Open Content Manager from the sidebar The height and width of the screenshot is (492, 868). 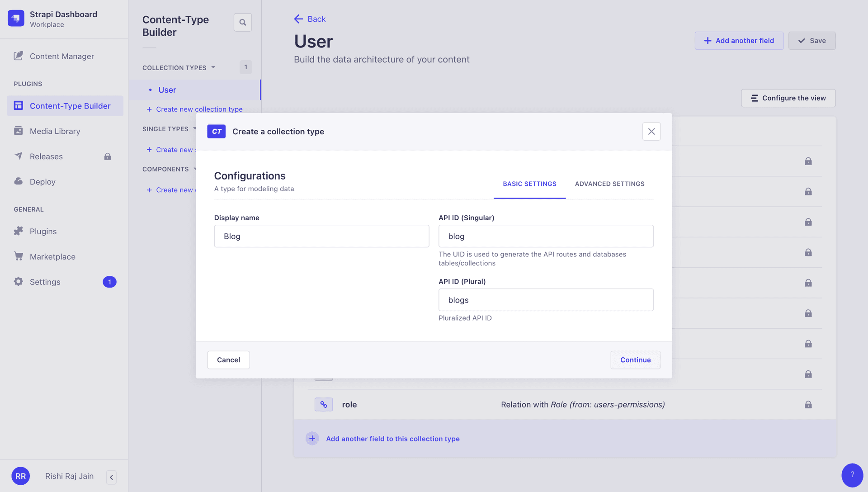tap(62, 56)
